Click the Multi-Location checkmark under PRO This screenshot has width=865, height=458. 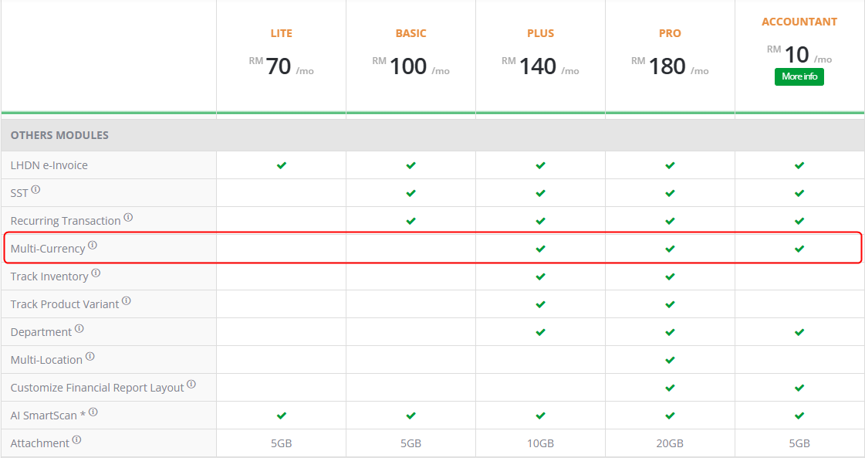pos(670,360)
